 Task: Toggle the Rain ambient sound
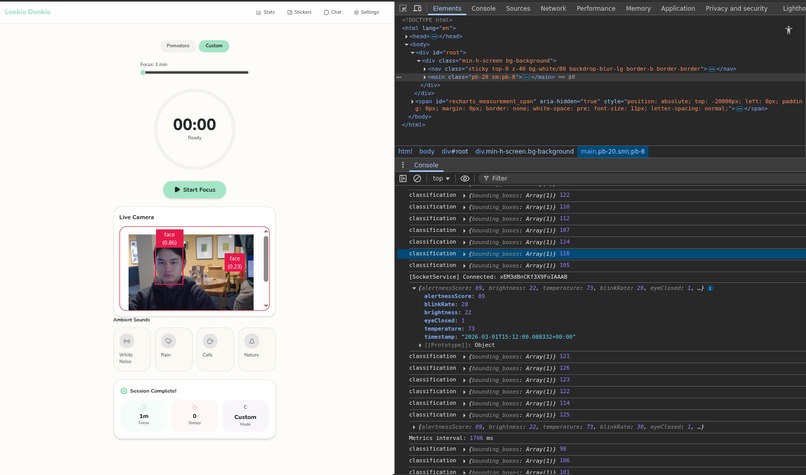pyautogui.click(x=173, y=349)
